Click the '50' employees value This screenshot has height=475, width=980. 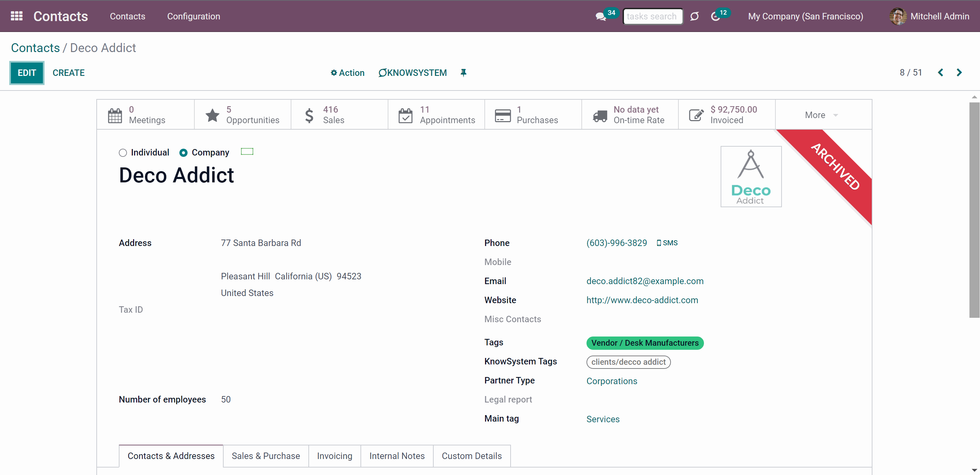pos(226,399)
